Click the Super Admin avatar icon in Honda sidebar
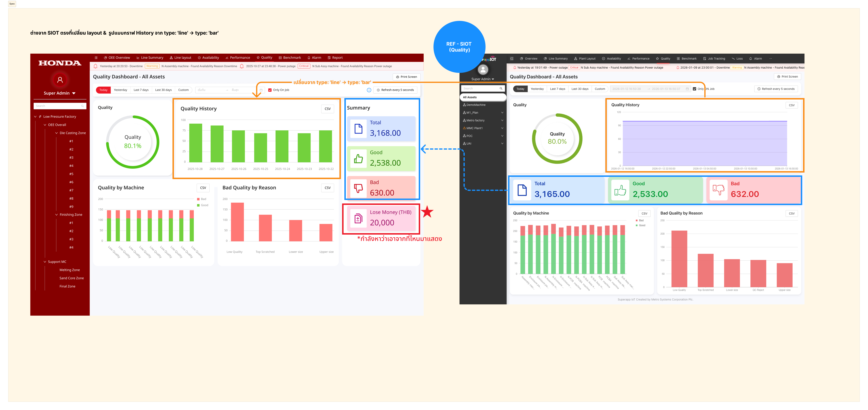The height and width of the screenshot is (410, 868). click(60, 80)
